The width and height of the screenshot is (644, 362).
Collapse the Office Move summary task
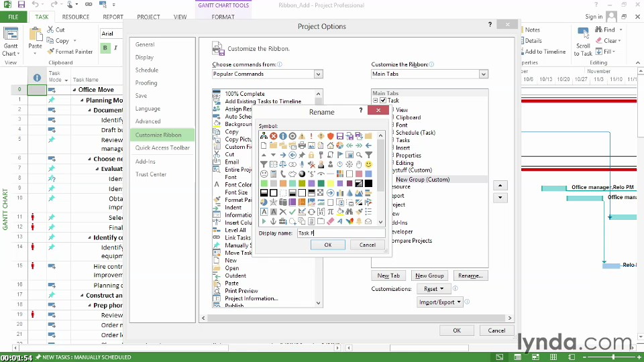click(x=74, y=90)
